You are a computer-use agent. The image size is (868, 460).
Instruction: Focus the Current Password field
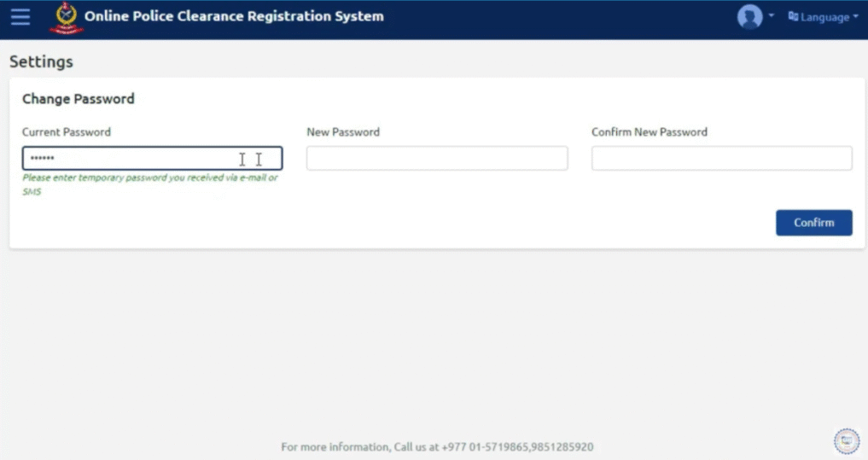coord(152,159)
